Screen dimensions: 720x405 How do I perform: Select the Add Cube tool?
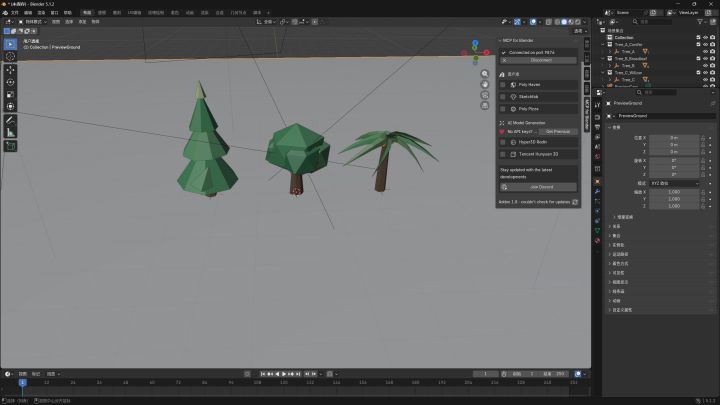click(10, 146)
